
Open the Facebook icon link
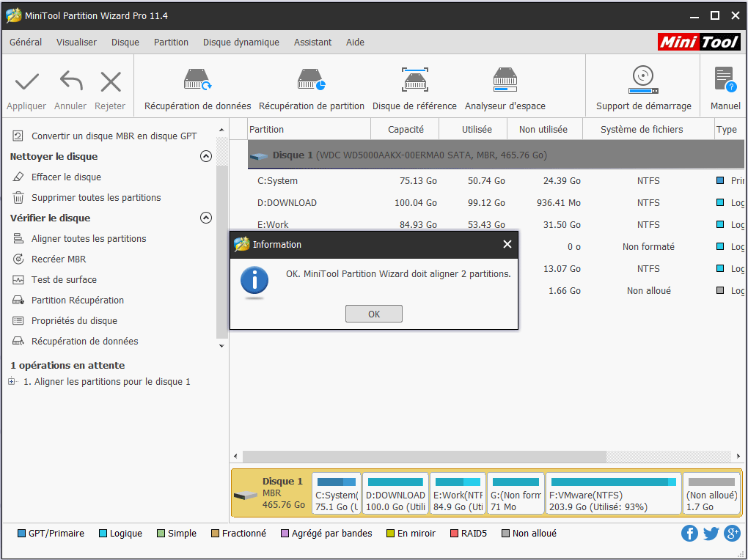pyautogui.click(x=689, y=534)
